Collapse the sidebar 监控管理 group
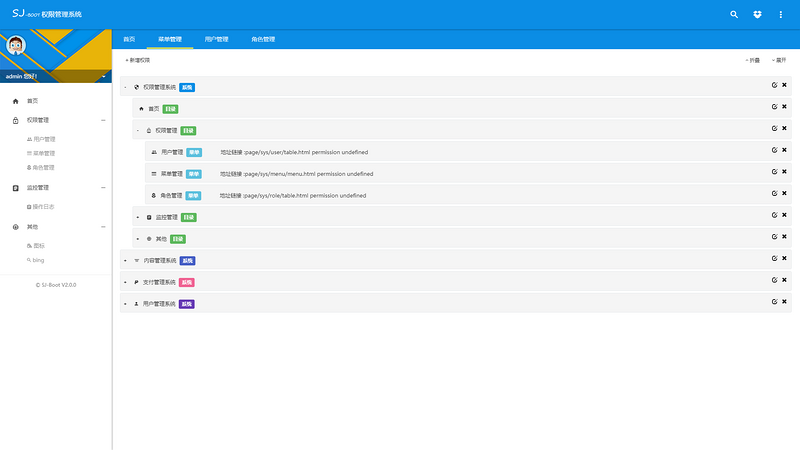This screenshot has width=800, height=450. [x=103, y=188]
